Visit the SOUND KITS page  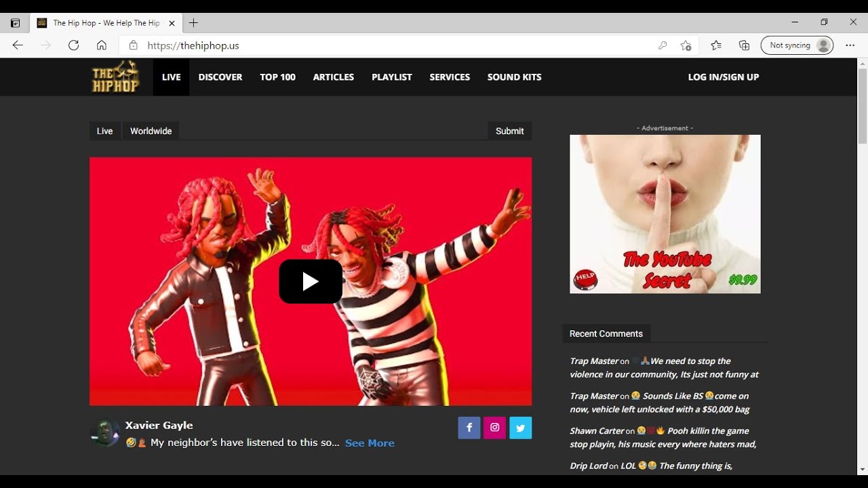pos(515,77)
